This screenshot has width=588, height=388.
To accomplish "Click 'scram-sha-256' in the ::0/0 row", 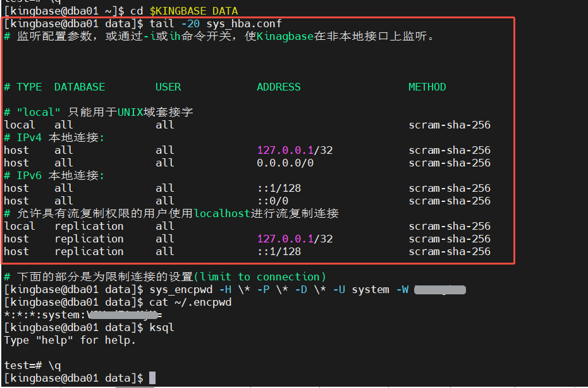I will pyautogui.click(x=450, y=201).
